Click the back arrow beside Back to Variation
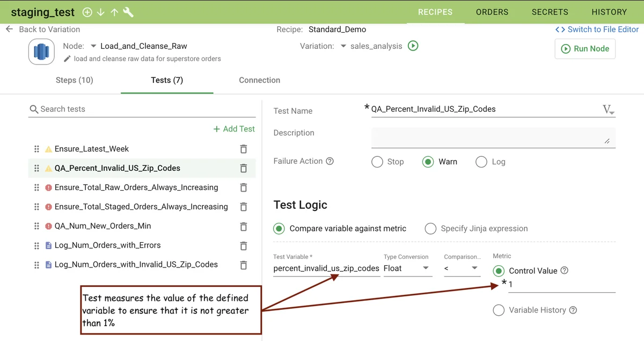644x341 pixels. coord(9,30)
